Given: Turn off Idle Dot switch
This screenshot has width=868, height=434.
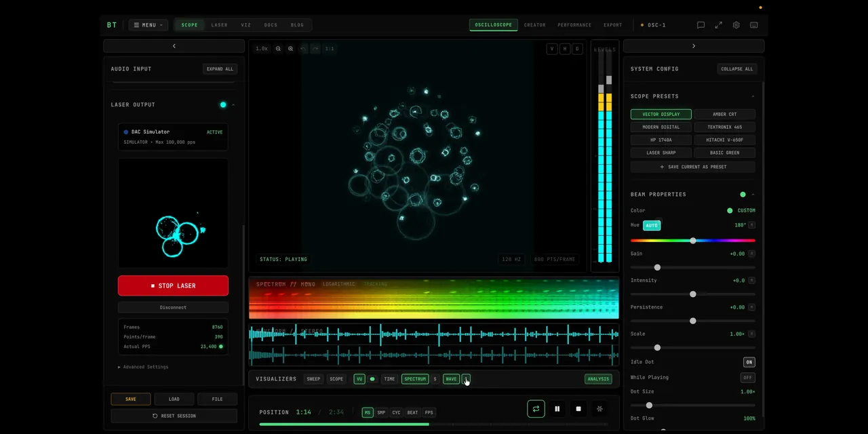Looking at the screenshot, I should (x=749, y=362).
